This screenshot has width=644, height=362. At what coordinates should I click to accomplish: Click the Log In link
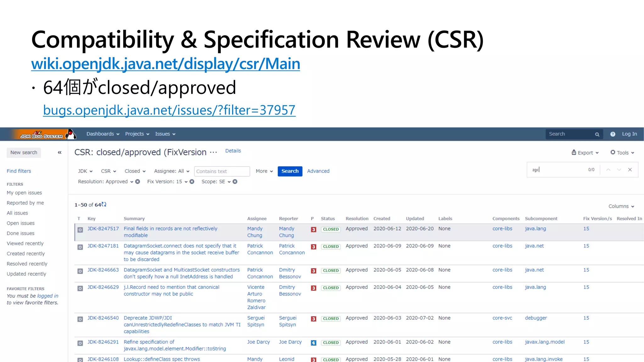(x=630, y=134)
